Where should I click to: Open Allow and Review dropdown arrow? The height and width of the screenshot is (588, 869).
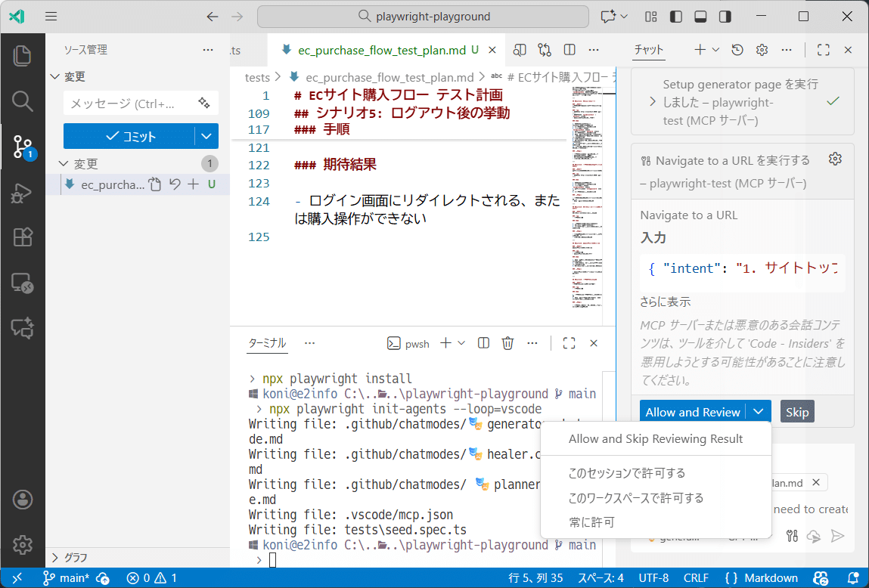point(759,412)
